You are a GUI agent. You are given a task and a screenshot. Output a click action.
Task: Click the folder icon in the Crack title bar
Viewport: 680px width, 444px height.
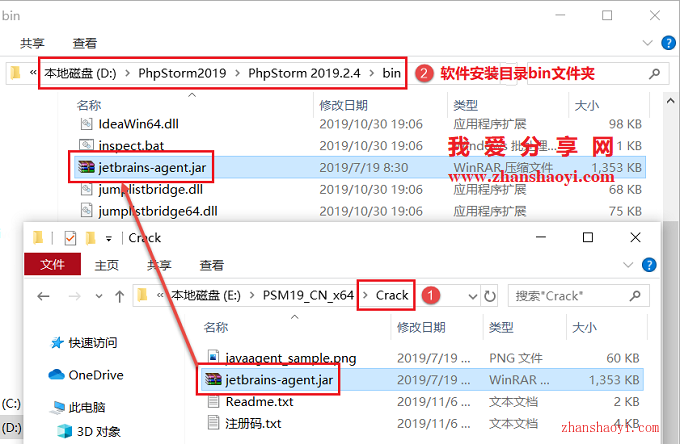pos(38,238)
